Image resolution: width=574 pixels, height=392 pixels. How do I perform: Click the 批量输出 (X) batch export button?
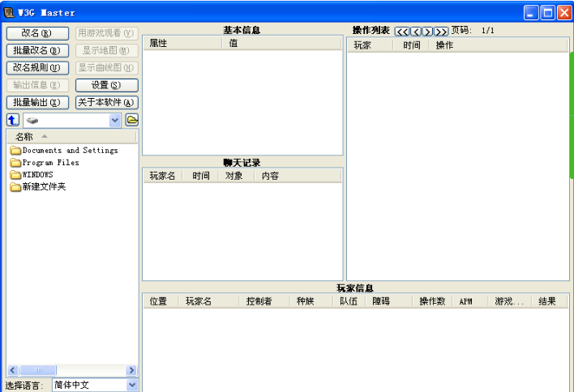pyautogui.click(x=37, y=102)
